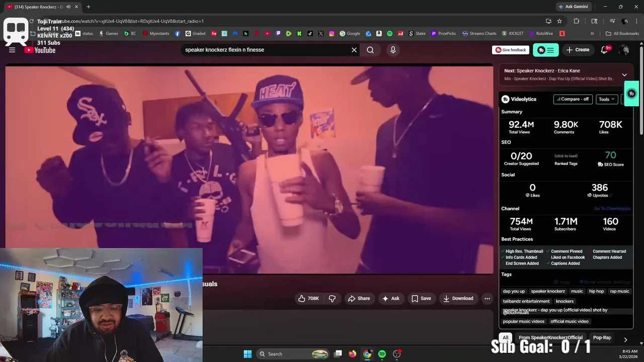Open the All Bookmarks folder
The image size is (644, 362).
[622, 34]
